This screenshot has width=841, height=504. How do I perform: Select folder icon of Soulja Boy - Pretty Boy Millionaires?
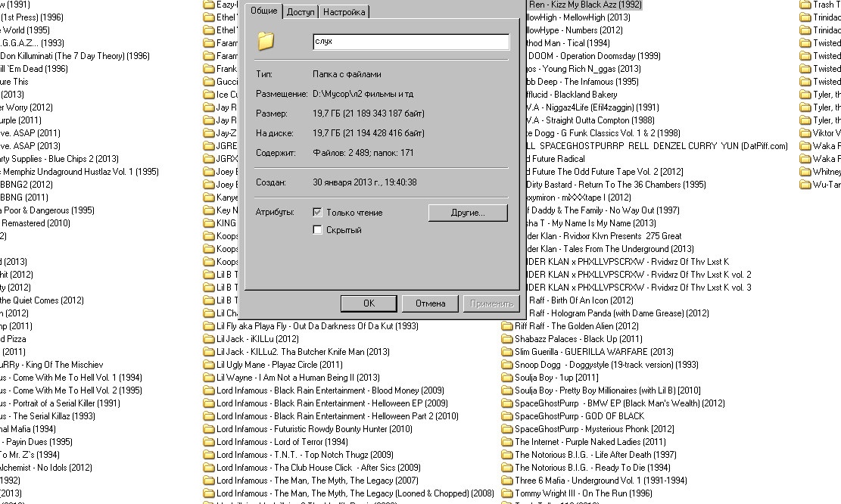507,390
